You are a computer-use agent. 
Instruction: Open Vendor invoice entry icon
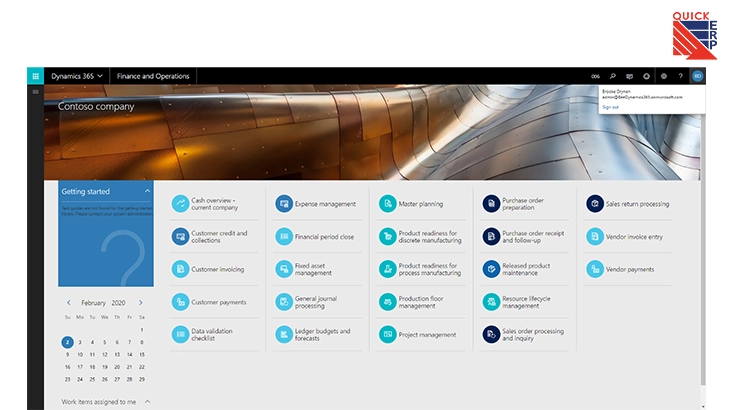pos(595,237)
